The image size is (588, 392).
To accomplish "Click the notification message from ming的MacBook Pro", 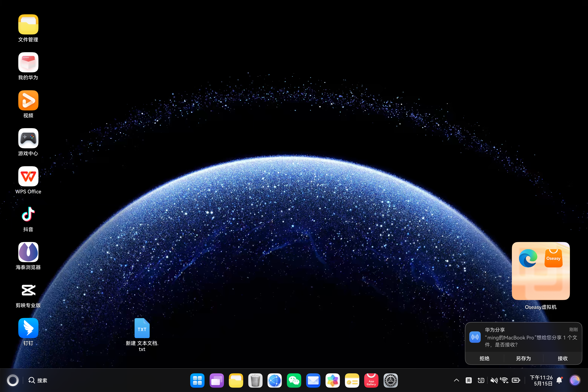I will coord(531,341).
